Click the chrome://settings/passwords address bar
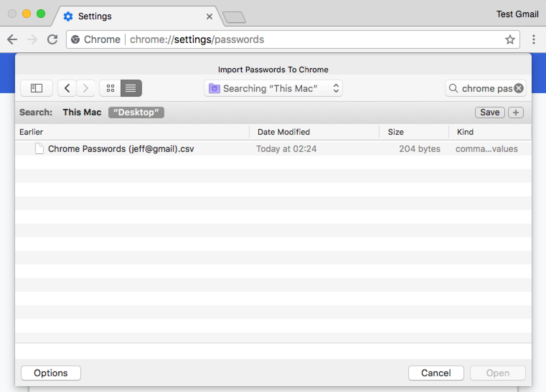 [293, 39]
